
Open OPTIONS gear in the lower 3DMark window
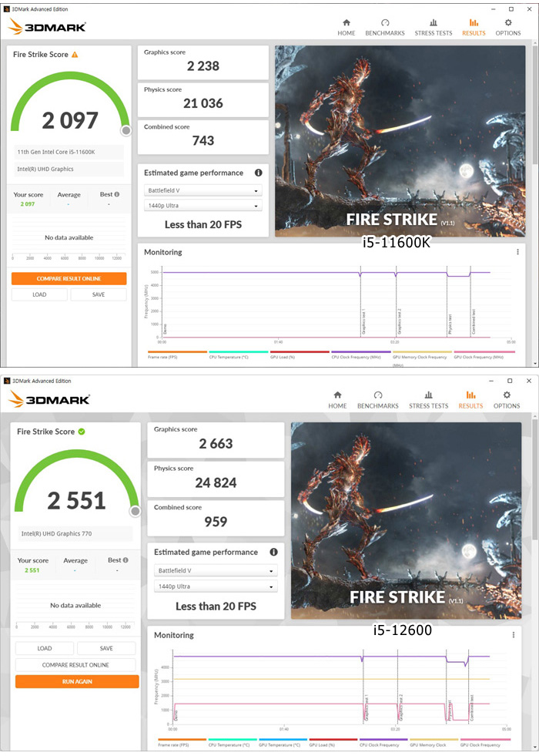[x=507, y=399]
